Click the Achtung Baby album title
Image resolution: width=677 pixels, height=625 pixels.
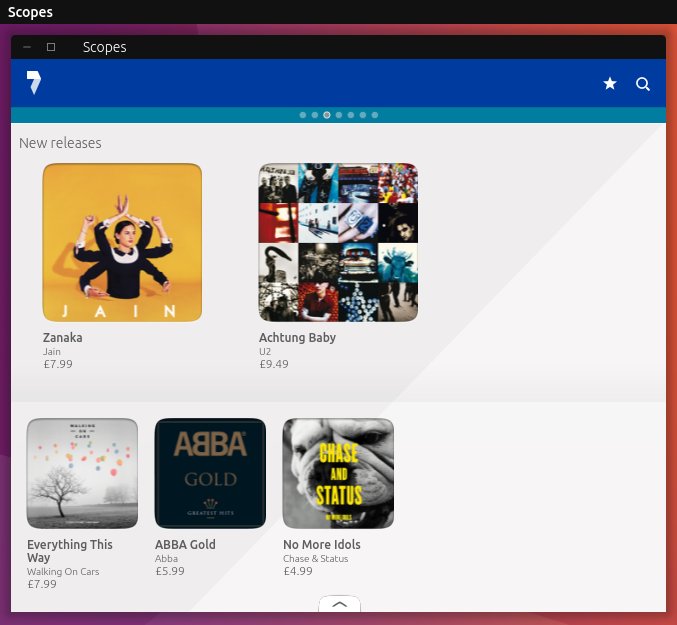(x=297, y=337)
